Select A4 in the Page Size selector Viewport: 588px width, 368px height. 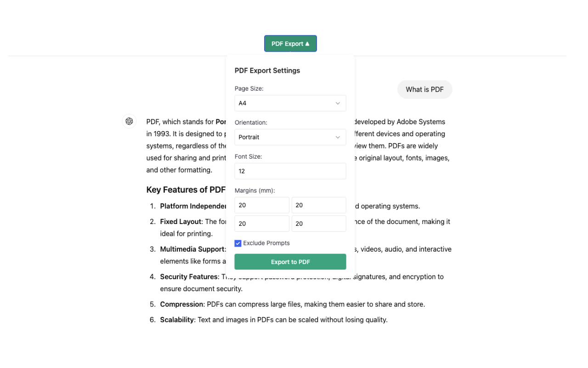click(x=289, y=103)
